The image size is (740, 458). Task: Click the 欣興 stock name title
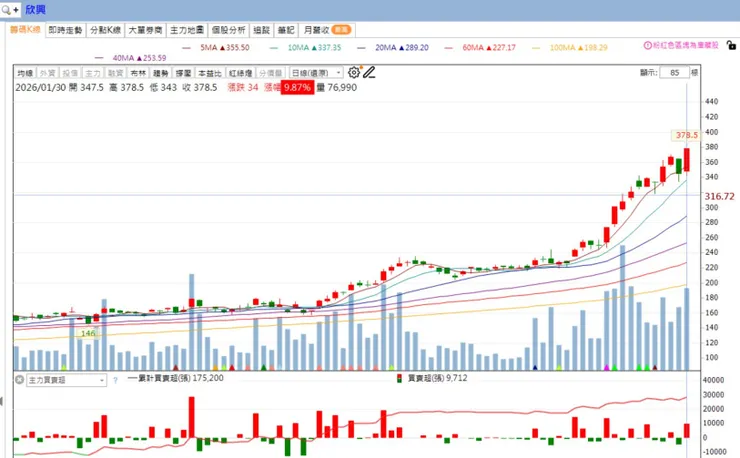click(x=35, y=9)
